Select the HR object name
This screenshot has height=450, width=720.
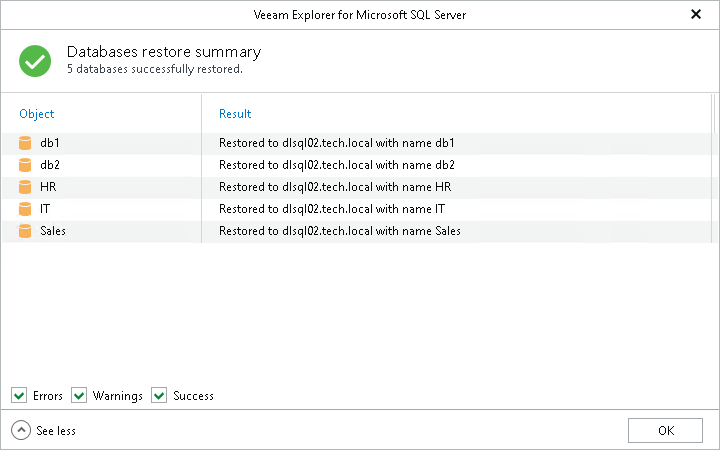(x=48, y=187)
